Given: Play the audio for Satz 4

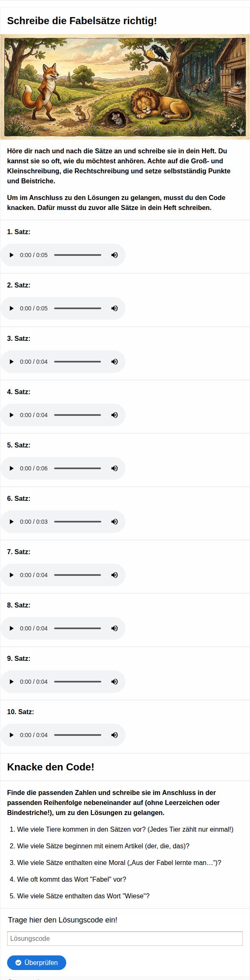Looking at the screenshot, I should 12,415.
